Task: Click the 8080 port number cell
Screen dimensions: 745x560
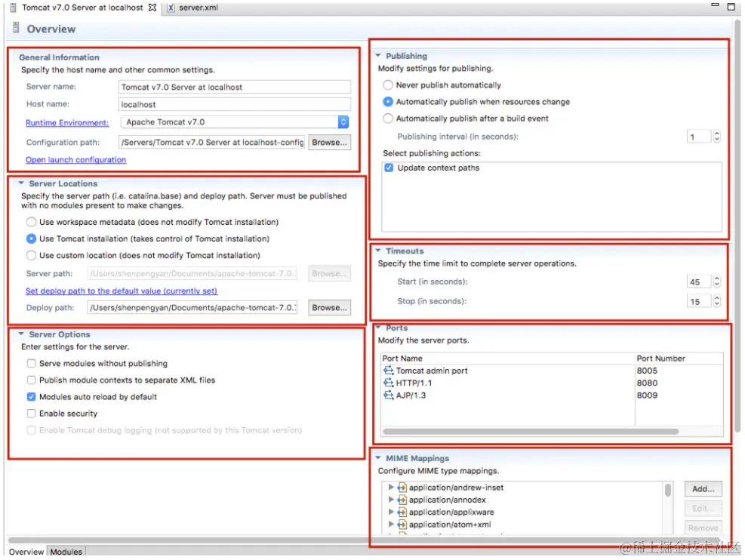Action: coord(647,383)
